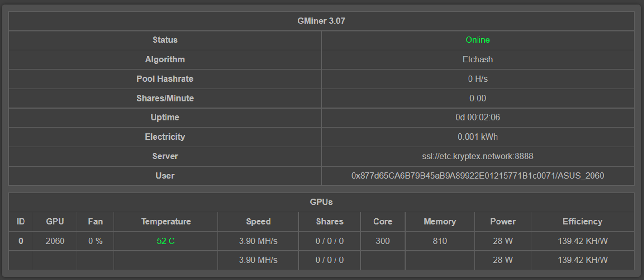The height and width of the screenshot is (280, 644).
Task: Click the 0 % fan speed cell
Action: click(x=95, y=241)
